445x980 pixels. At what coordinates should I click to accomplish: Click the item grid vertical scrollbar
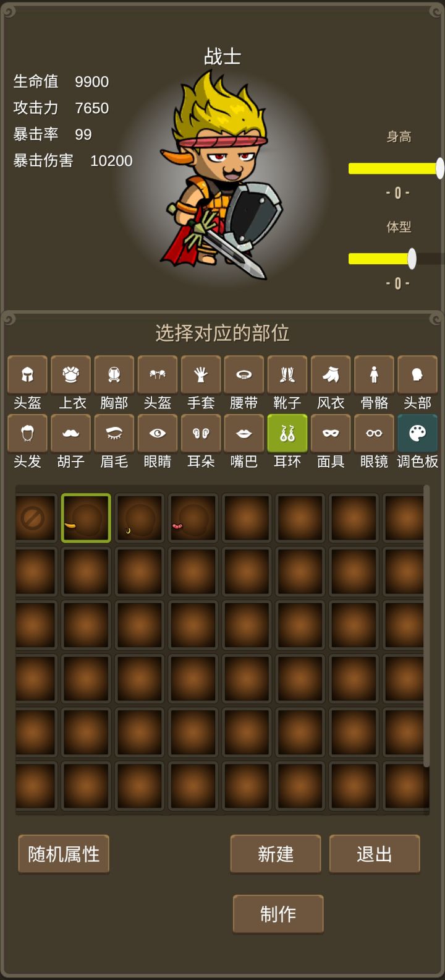click(x=426, y=626)
